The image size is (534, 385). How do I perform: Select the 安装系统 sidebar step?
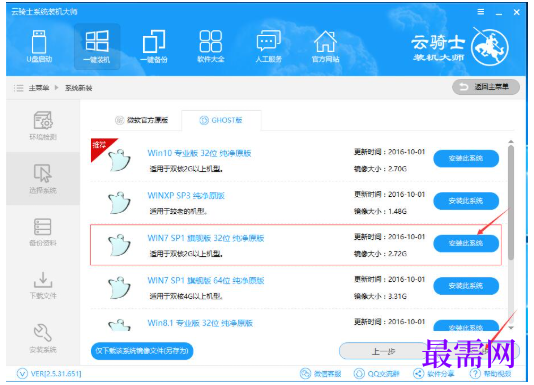pyautogui.click(x=43, y=338)
